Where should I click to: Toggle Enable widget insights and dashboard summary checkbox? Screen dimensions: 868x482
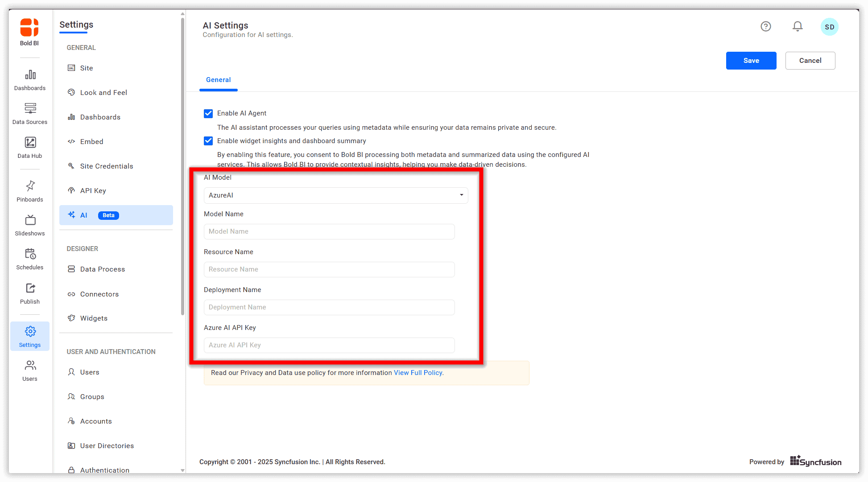[x=208, y=141]
